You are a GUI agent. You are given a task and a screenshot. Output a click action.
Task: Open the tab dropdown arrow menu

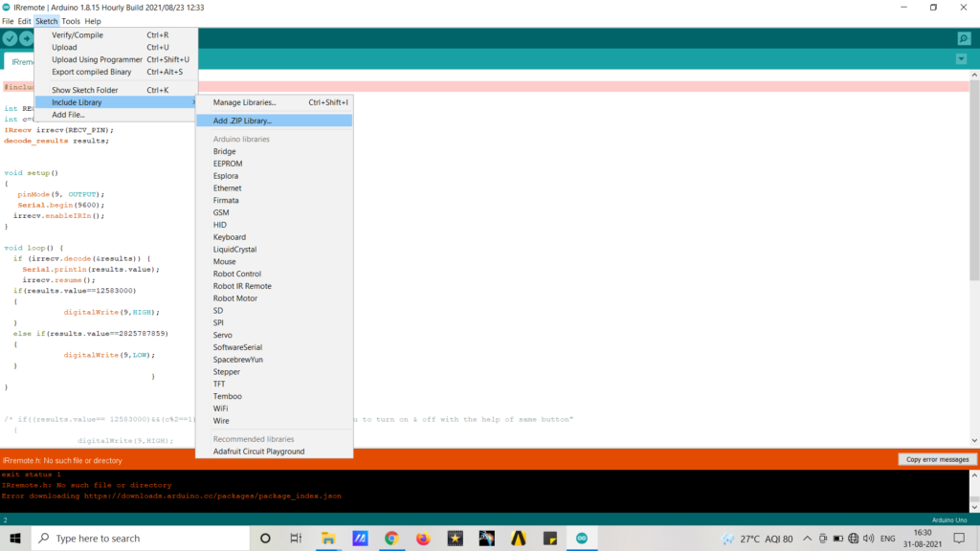tap(961, 59)
